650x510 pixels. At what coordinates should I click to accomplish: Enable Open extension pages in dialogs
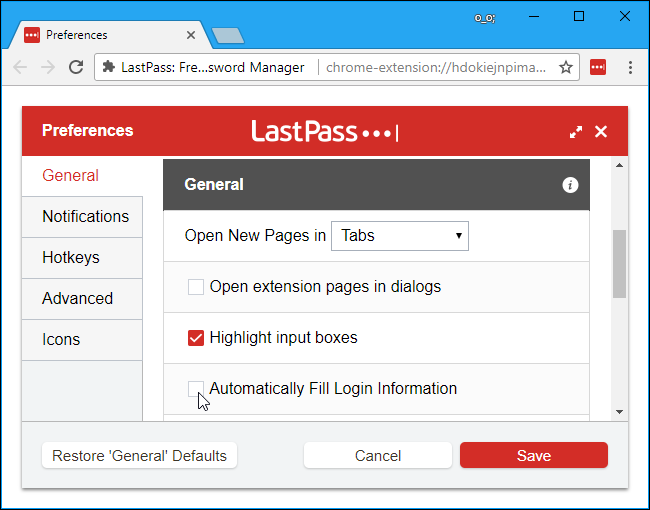point(196,287)
